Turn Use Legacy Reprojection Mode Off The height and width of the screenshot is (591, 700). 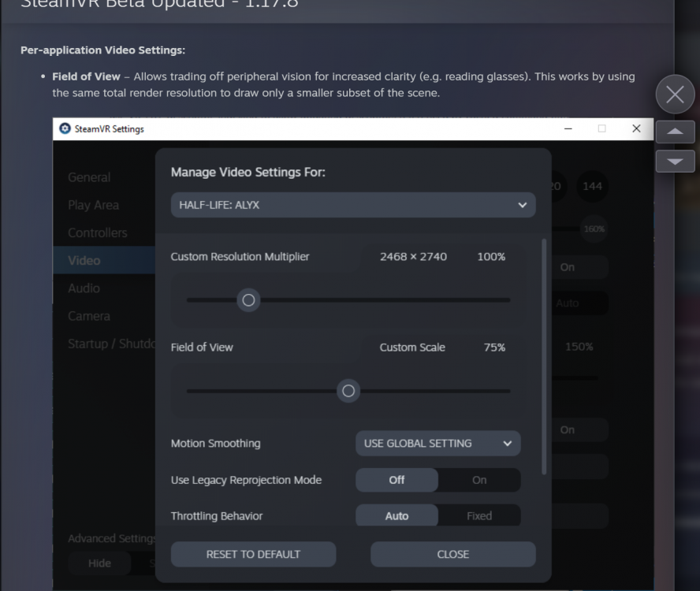click(x=397, y=479)
